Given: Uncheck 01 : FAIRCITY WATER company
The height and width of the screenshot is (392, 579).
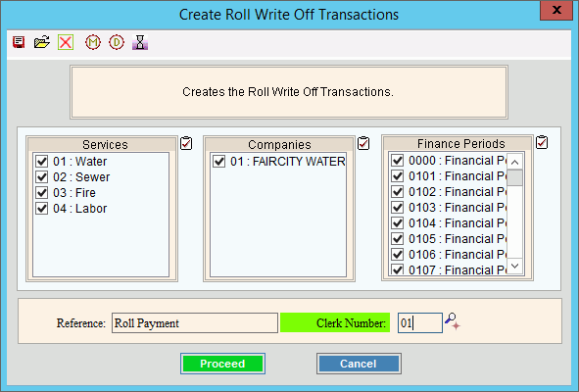Looking at the screenshot, I should pos(219,162).
